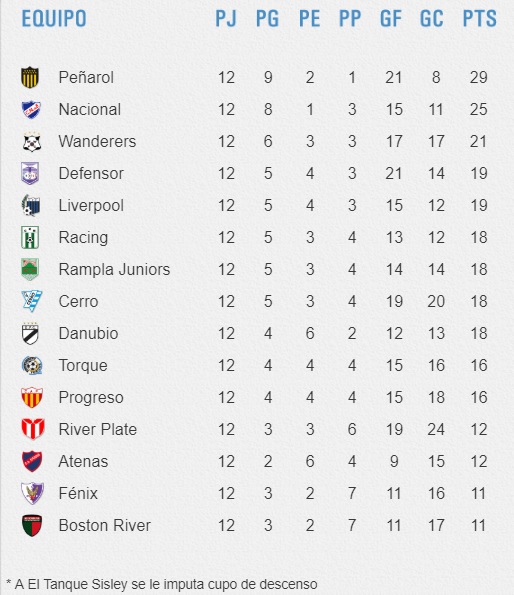Viewport: 514px width, 595px height.
Task: Click the Rampla Juniors club crest
Action: tap(30, 269)
